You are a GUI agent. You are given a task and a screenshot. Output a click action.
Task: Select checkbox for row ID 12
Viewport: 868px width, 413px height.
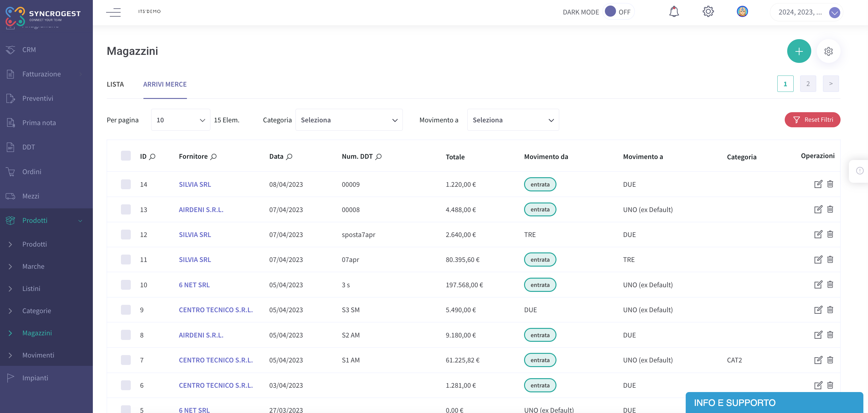click(x=126, y=234)
